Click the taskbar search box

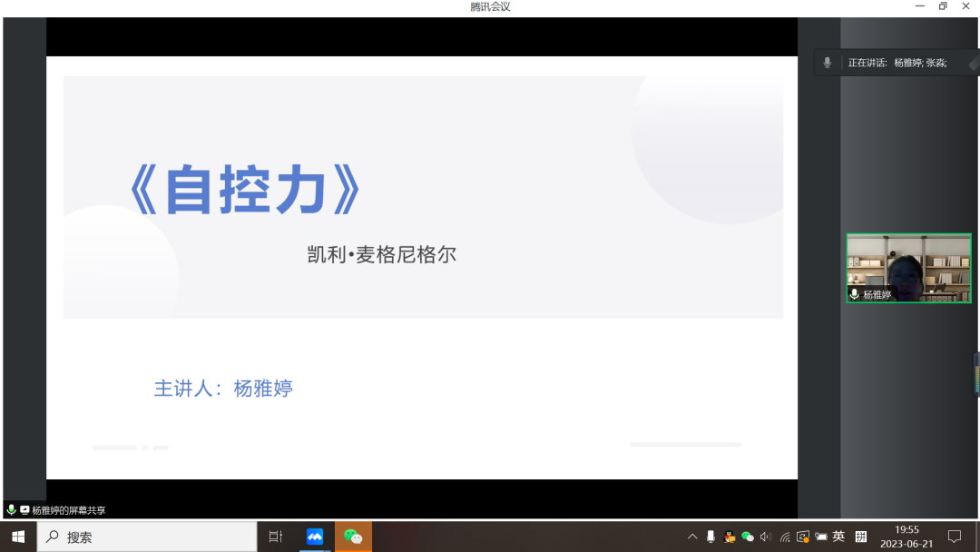147,537
